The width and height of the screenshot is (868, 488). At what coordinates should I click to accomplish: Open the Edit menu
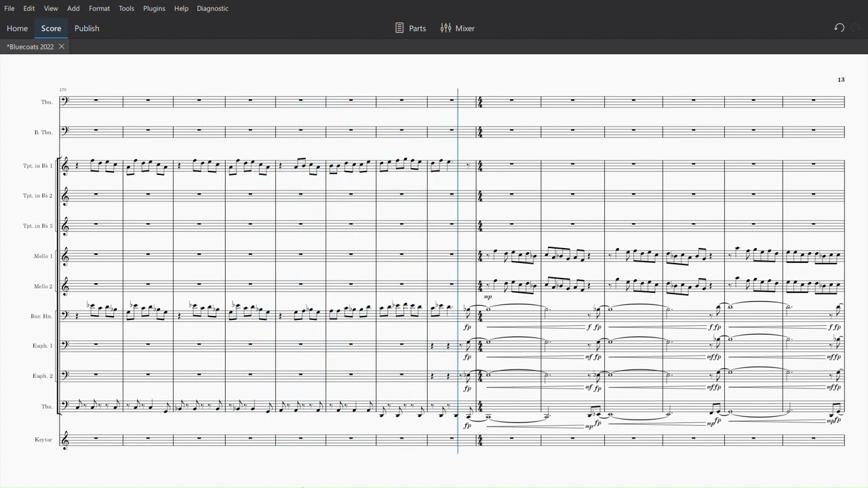(x=29, y=8)
